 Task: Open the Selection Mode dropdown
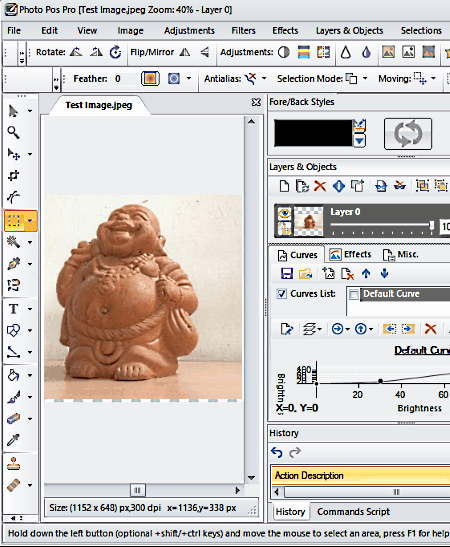click(365, 78)
